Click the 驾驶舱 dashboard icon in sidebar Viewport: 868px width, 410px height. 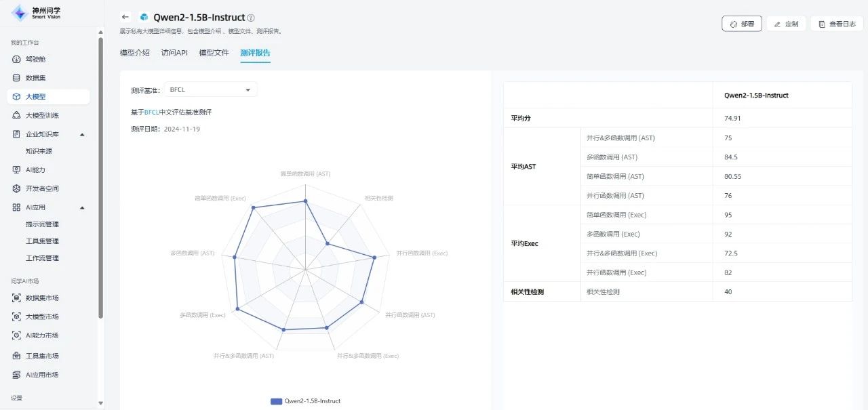pyautogui.click(x=17, y=59)
